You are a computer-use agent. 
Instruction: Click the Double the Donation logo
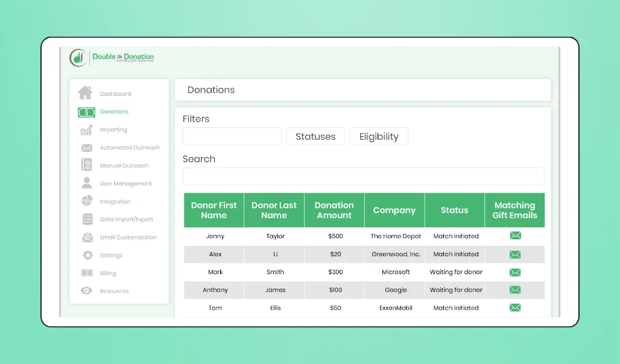112,57
